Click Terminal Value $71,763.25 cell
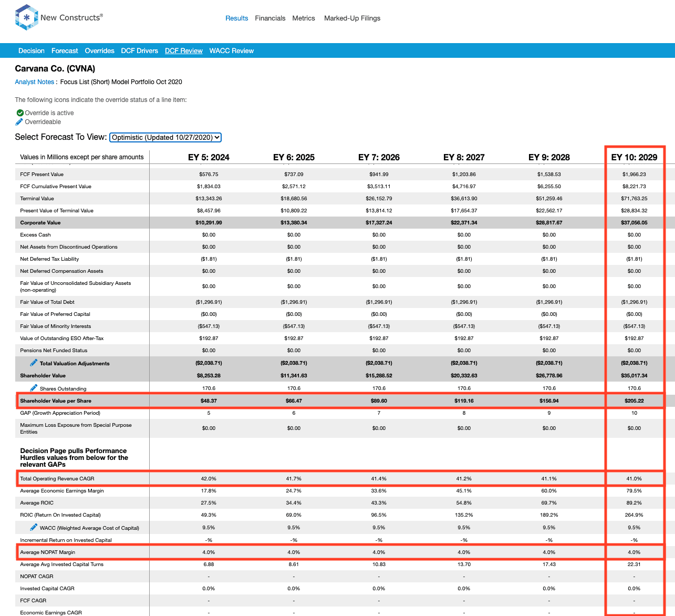The height and width of the screenshot is (616, 675). pos(634,198)
